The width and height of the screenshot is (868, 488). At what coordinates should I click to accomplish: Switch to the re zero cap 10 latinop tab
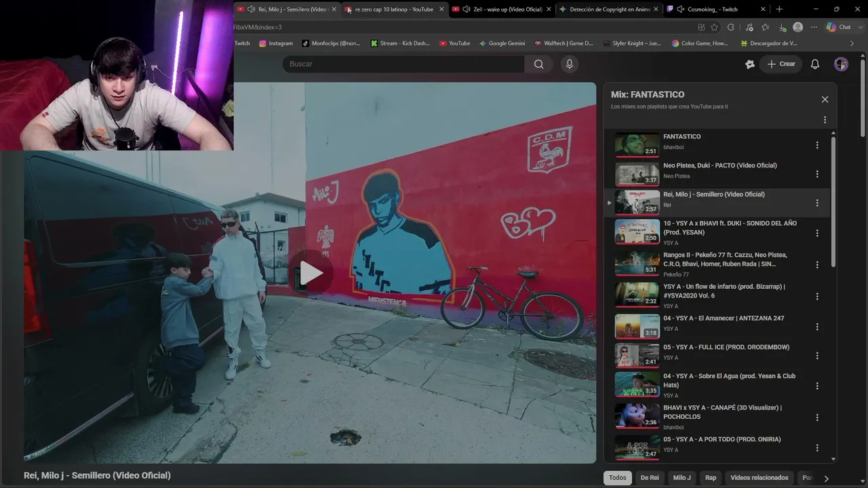(395, 9)
